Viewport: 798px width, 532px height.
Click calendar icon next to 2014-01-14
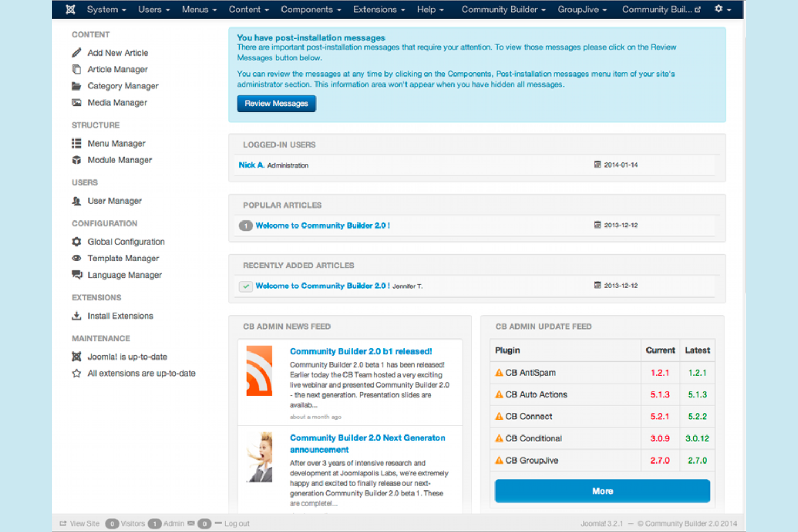coord(597,164)
